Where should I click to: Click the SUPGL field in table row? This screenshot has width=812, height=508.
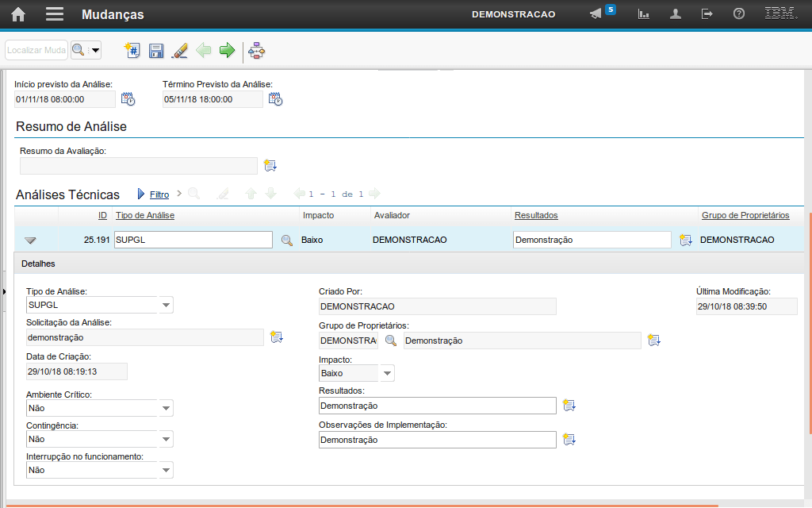193,240
